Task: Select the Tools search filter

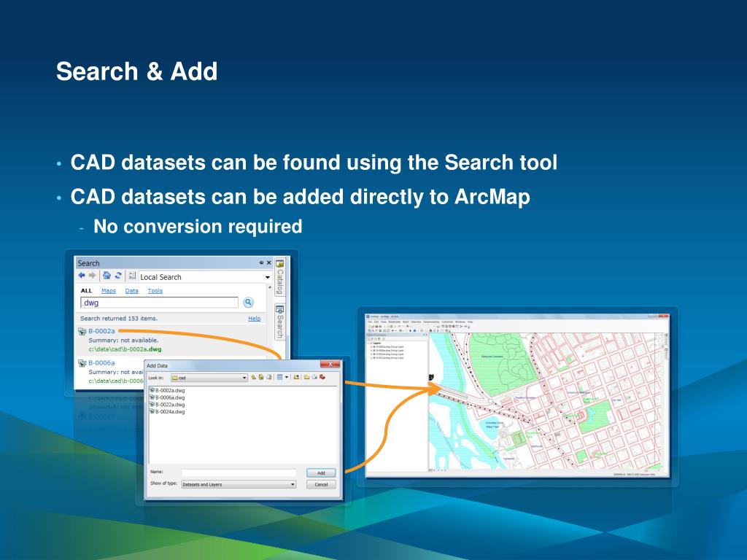Action: (x=155, y=290)
